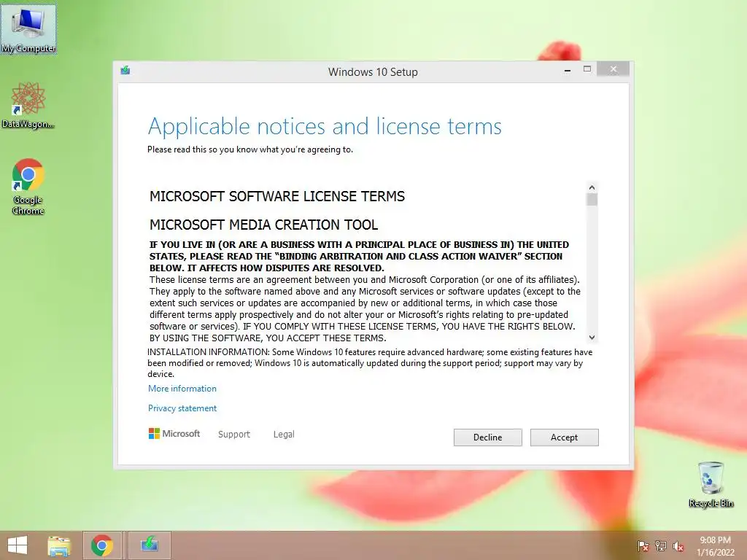Open the More information link

pos(182,389)
